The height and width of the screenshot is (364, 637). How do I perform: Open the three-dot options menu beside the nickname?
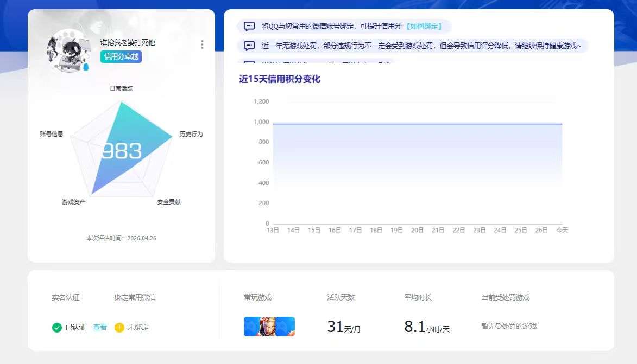pyautogui.click(x=203, y=44)
